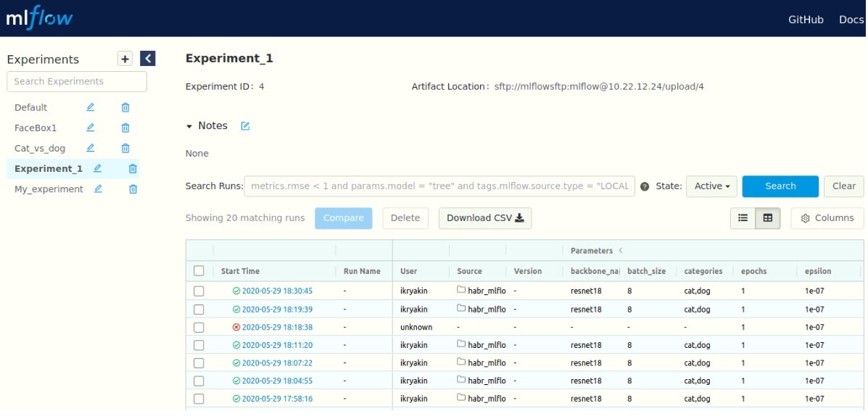Image resolution: width=868 pixels, height=419 pixels.
Task: Click Download CSV button
Action: click(485, 218)
